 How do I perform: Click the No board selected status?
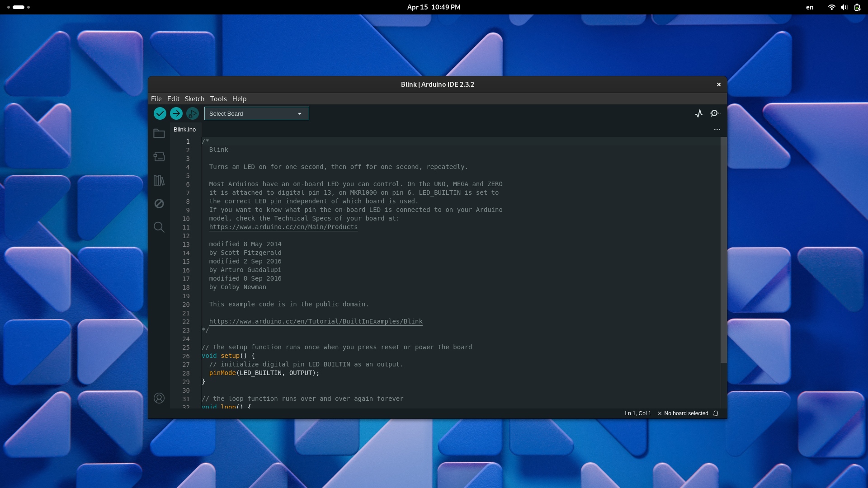(x=683, y=413)
